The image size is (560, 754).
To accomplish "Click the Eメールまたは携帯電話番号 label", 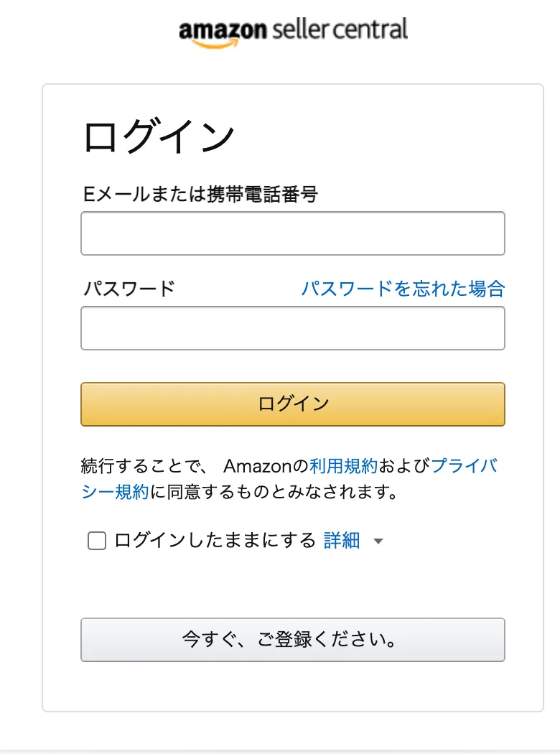I will [200, 195].
